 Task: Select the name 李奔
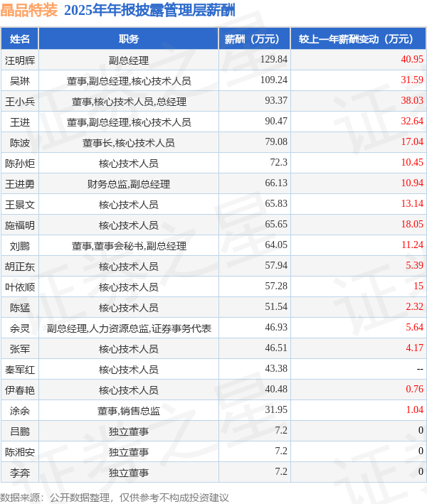pyautogui.click(x=20, y=472)
